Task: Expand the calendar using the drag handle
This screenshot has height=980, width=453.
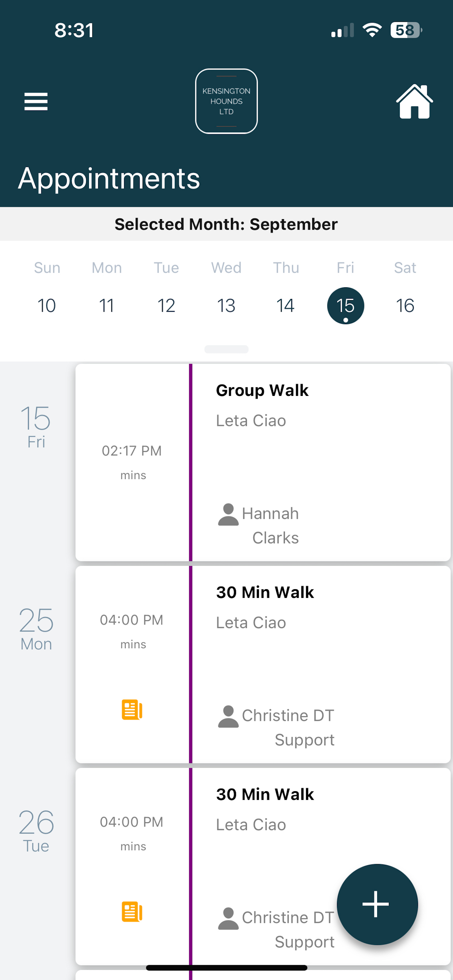Action: pyautogui.click(x=226, y=349)
